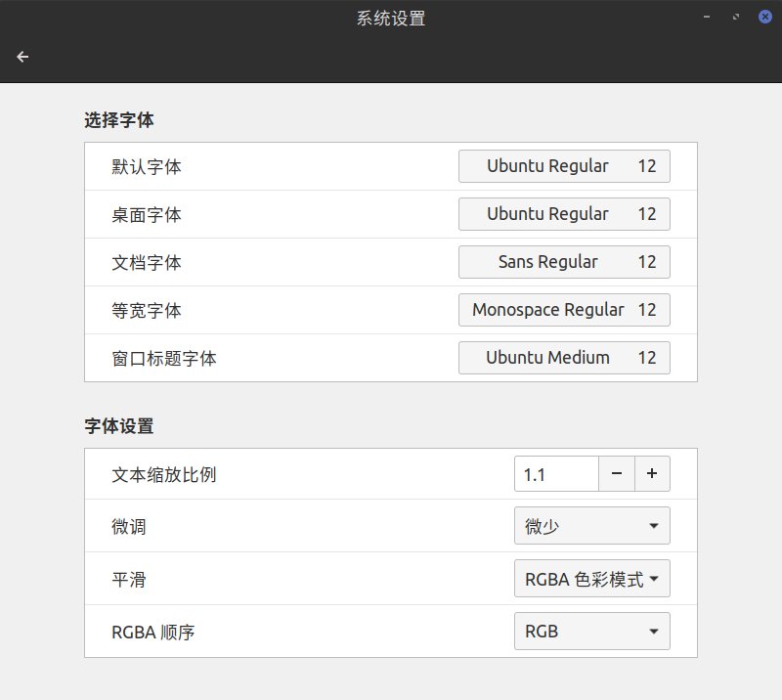This screenshot has height=700, width=782.
Task: Change the 窗口标题字体 Ubuntu Medium font
Action: [564, 358]
